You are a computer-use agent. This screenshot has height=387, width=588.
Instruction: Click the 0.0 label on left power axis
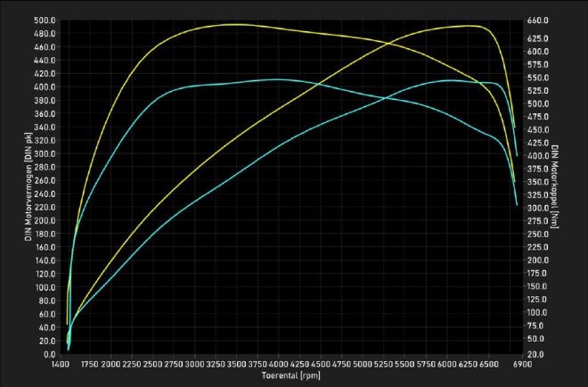pos(49,354)
